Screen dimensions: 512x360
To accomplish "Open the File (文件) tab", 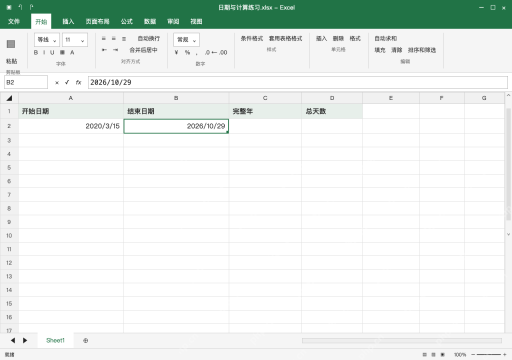I will (x=14, y=22).
